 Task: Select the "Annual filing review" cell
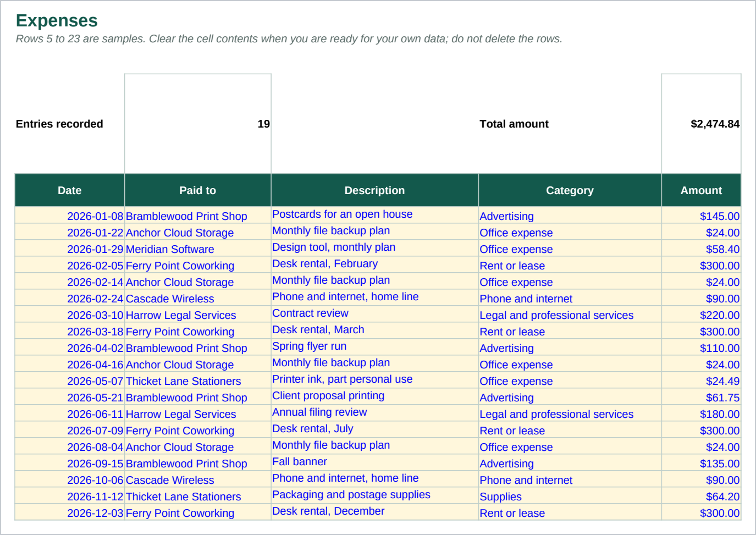[x=375, y=413]
